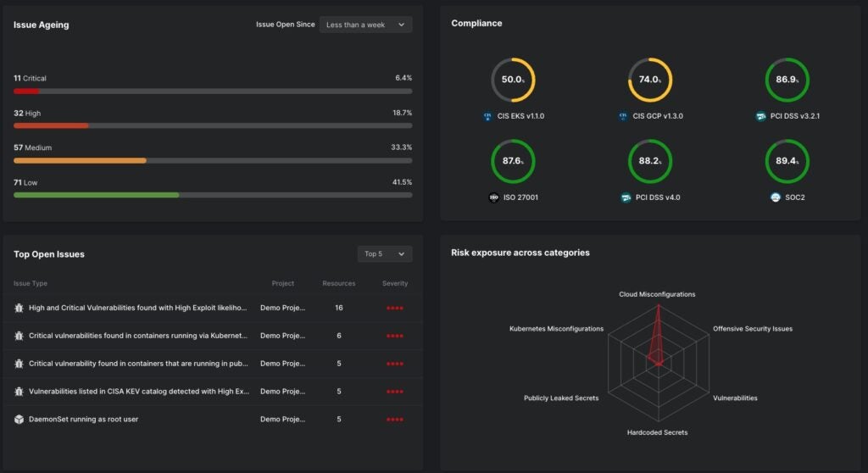868x473 pixels.
Task: Sort issues by the Resources column header
Action: (x=338, y=283)
